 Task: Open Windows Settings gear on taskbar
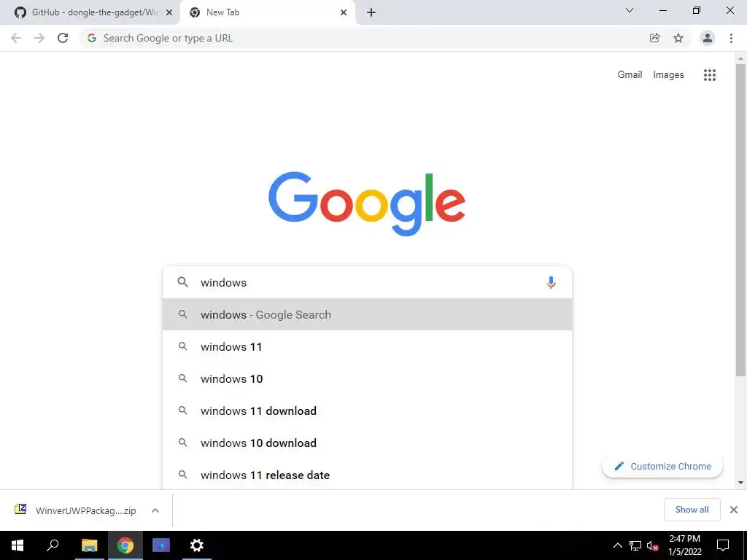[197, 545]
